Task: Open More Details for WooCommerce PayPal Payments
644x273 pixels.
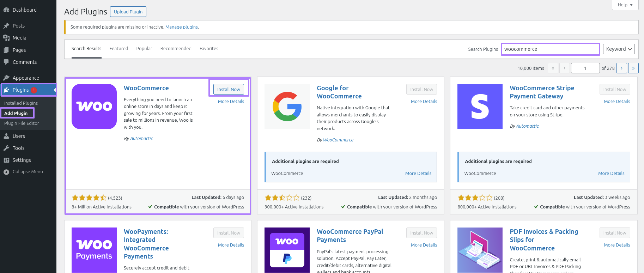Action: click(424, 245)
